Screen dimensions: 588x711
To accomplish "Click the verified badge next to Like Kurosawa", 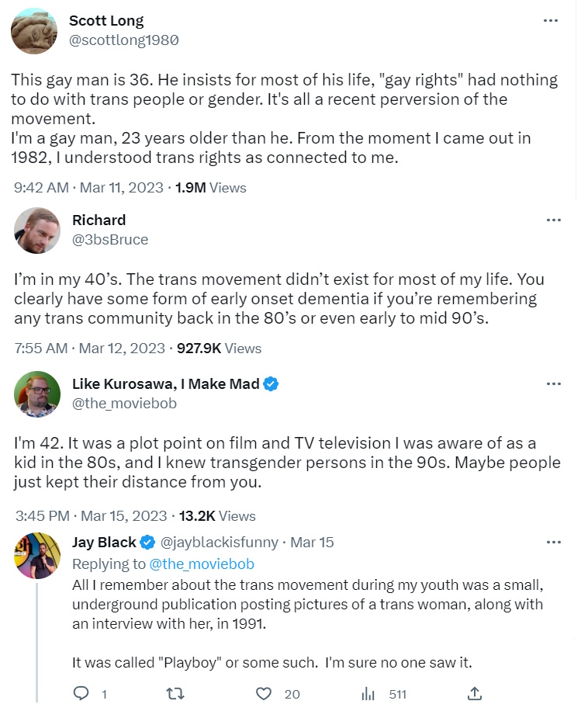I will click(x=272, y=384).
